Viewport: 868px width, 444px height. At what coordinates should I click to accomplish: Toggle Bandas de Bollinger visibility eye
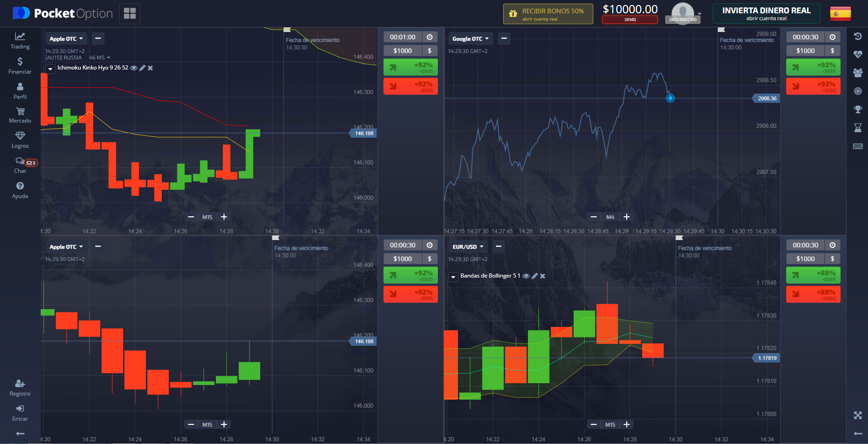526,276
